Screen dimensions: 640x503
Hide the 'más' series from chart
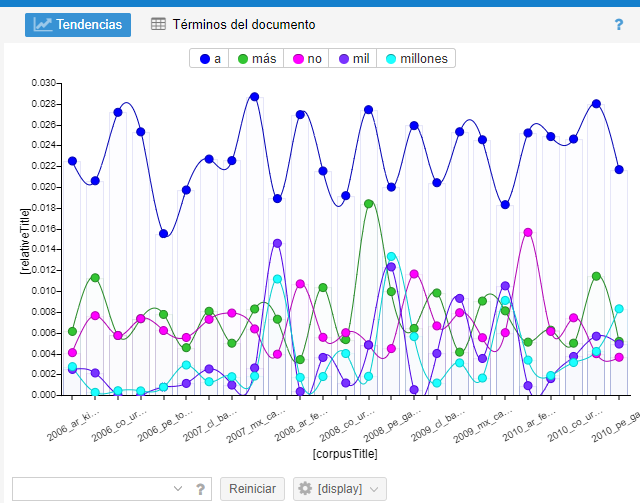coord(257,59)
